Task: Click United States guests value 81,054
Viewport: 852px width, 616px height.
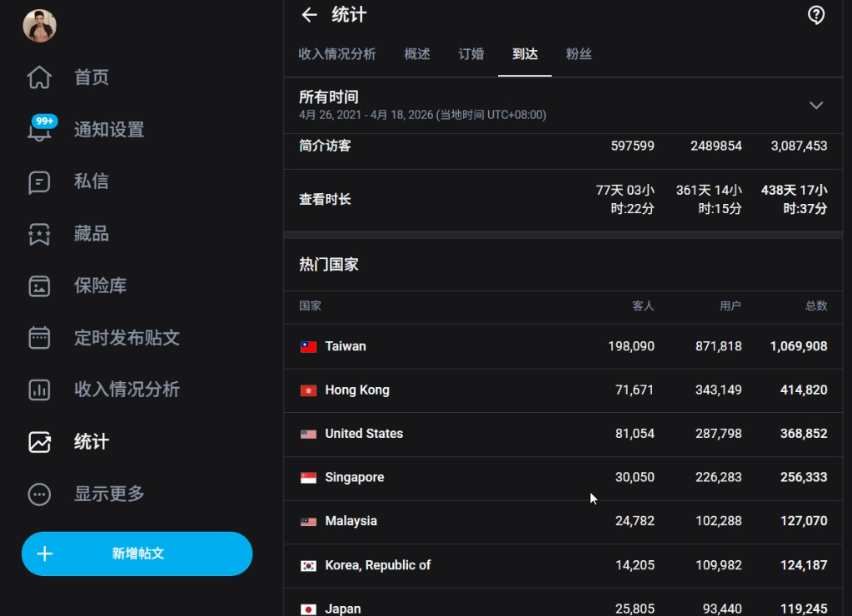Action: (x=635, y=434)
